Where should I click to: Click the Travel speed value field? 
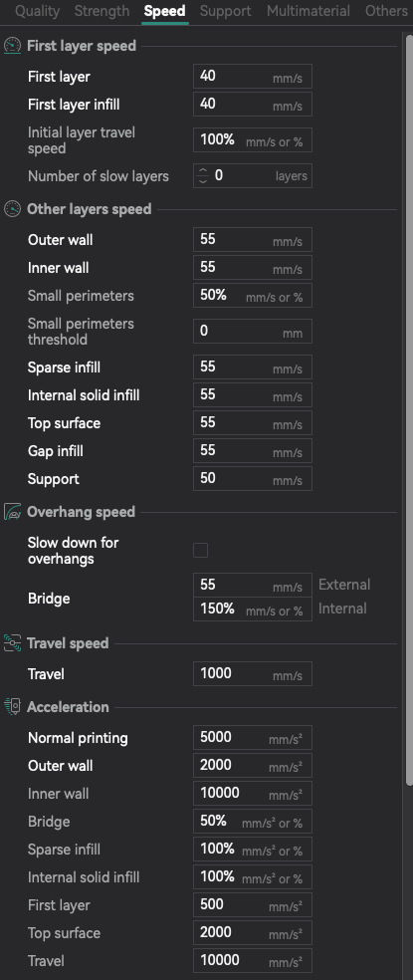click(253, 673)
